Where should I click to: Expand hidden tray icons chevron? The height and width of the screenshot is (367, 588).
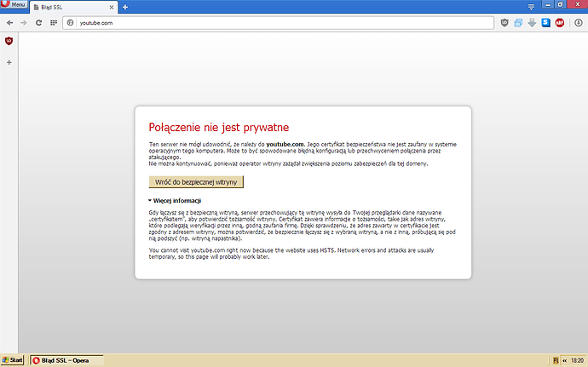[564, 360]
